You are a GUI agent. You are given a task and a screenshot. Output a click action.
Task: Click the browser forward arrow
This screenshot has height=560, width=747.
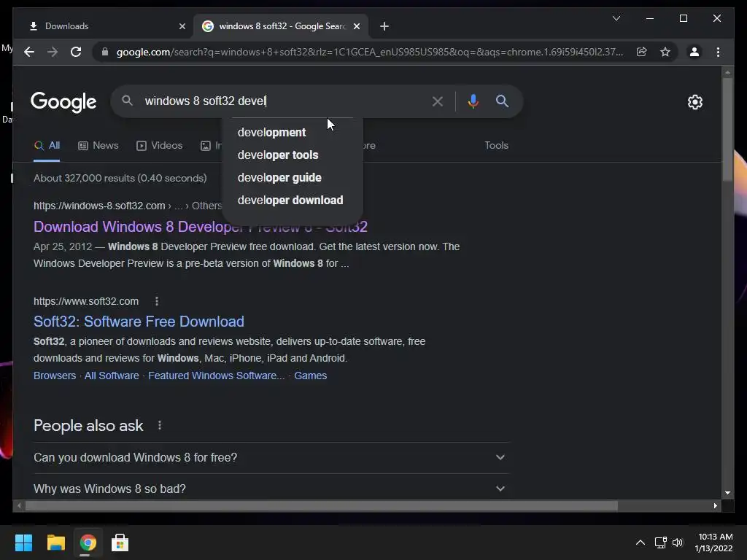click(x=53, y=52)
